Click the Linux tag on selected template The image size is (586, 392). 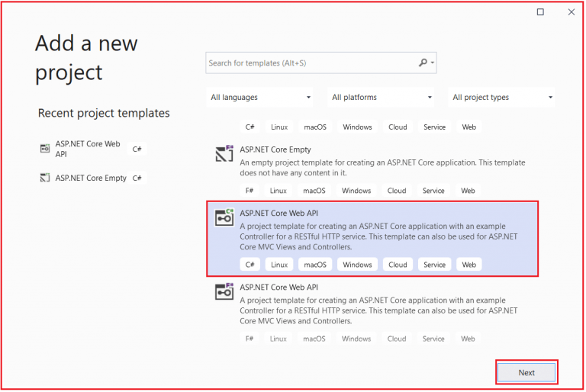tap(279, 265)
